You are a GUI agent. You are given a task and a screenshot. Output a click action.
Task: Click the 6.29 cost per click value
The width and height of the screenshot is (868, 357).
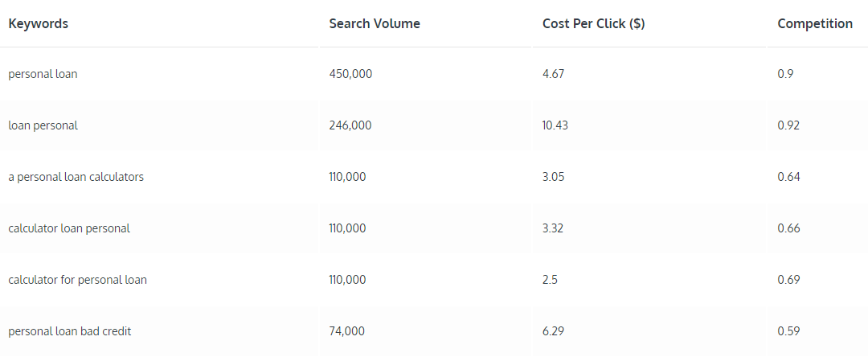coord(553,331)
